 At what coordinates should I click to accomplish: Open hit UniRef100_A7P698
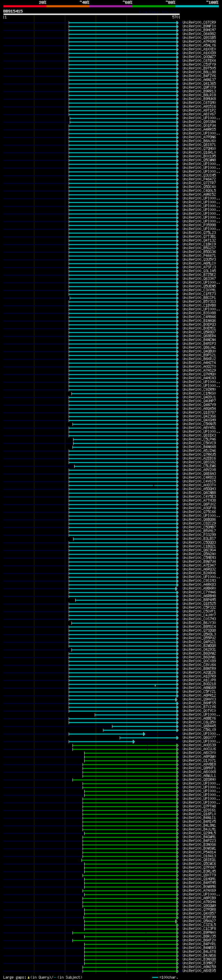coord(199,41)
